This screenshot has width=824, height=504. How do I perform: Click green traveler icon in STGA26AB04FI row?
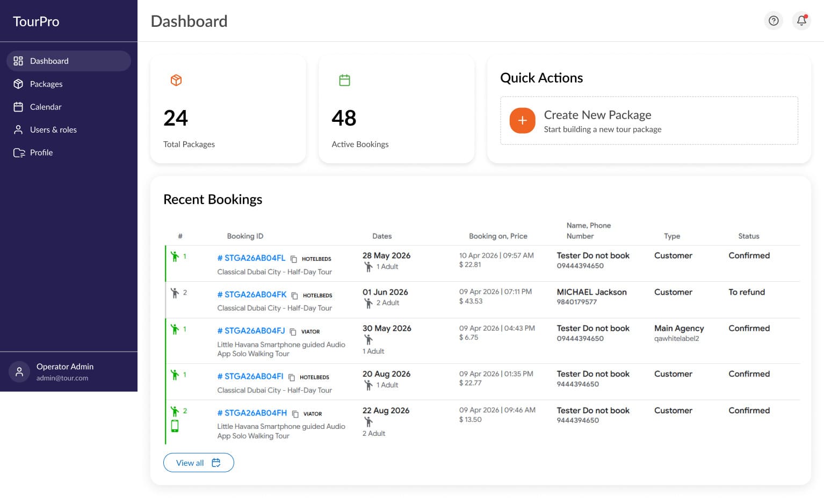click(175, 375)
